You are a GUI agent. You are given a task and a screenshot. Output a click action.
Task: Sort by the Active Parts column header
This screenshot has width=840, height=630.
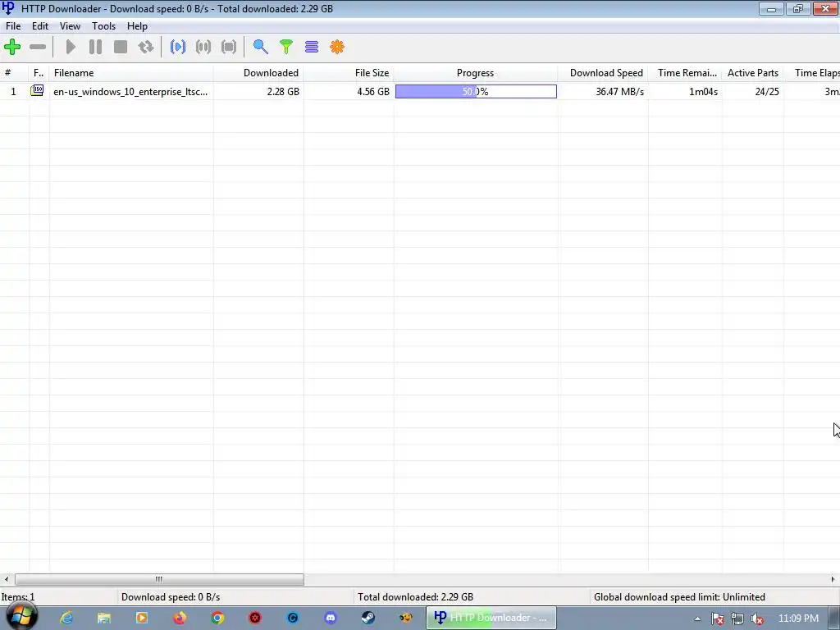coord(753,73)
